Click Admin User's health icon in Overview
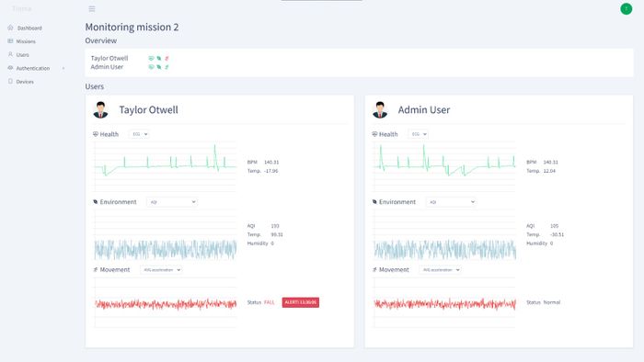Image resolution: width=644 pixels, height=362 pixels. tap(151, 67)
